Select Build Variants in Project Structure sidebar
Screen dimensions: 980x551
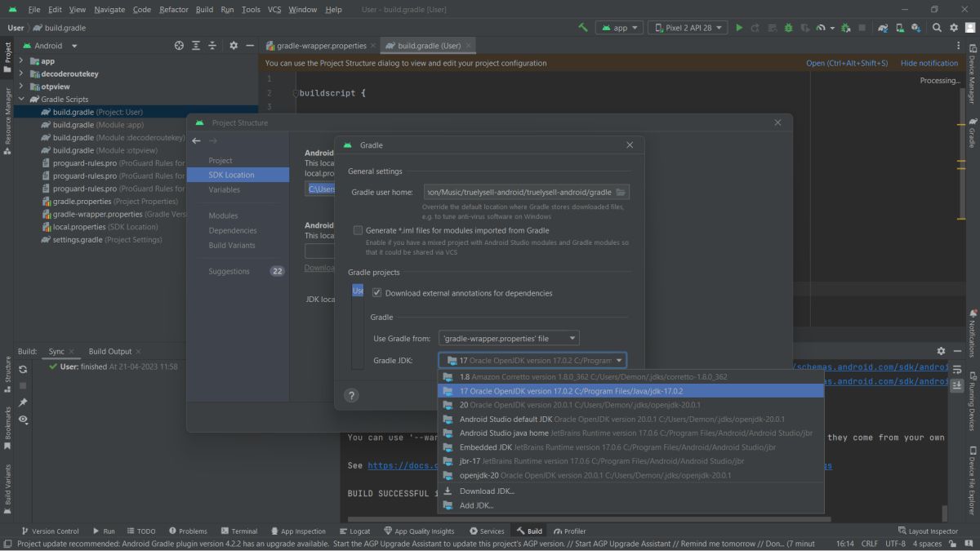232,245
